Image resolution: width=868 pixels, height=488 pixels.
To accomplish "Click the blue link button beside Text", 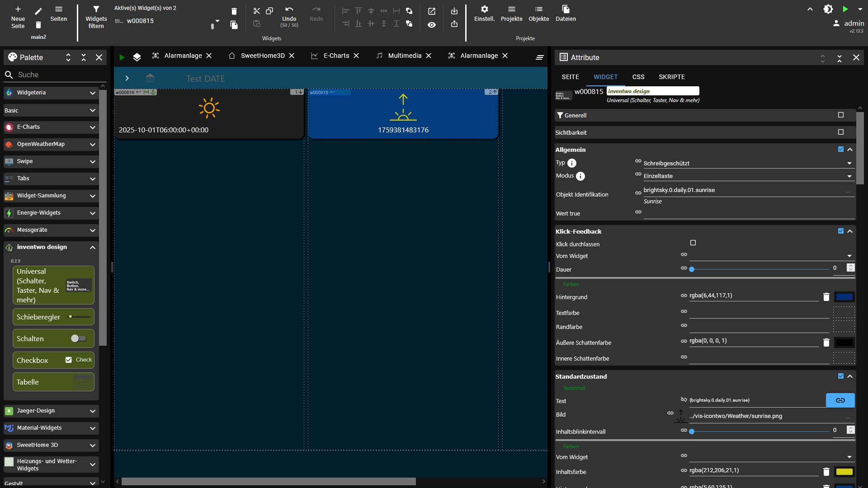I will 840,400.
